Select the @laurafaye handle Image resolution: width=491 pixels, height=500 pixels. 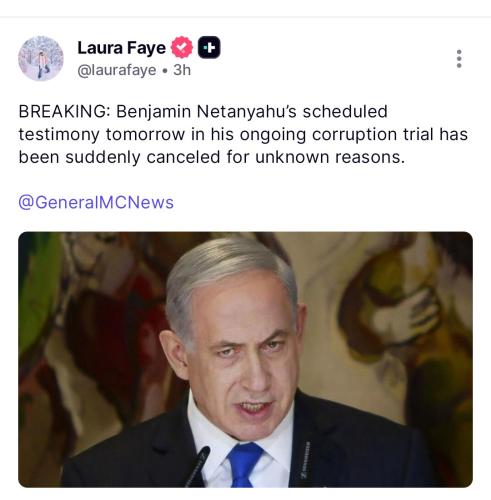pos(117,70)
